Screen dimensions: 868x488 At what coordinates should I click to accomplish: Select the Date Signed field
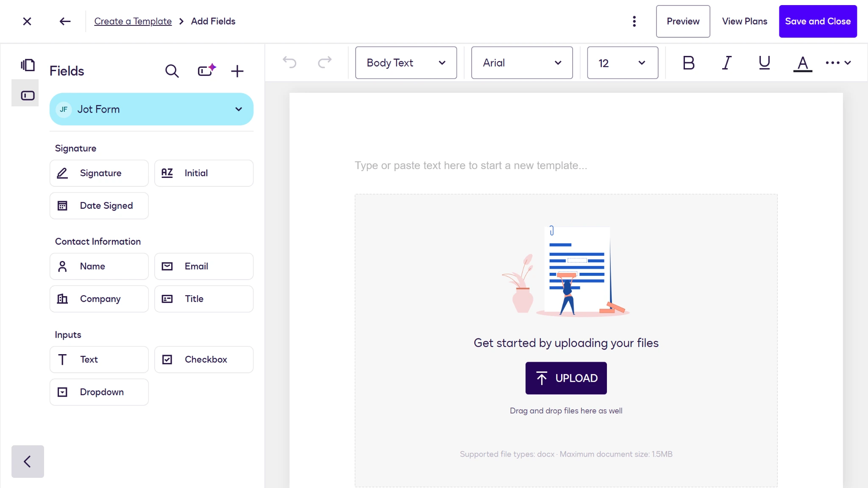(x=99, y=205)
